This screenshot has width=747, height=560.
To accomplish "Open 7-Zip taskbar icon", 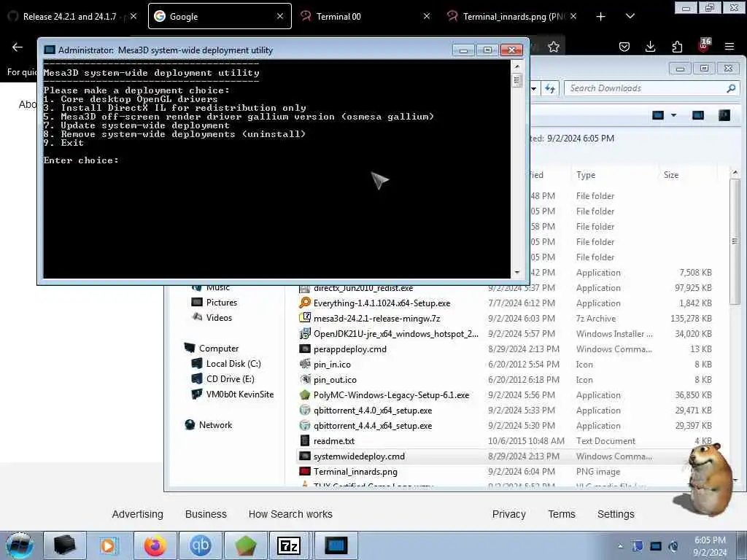I will [x=289, y=545].
